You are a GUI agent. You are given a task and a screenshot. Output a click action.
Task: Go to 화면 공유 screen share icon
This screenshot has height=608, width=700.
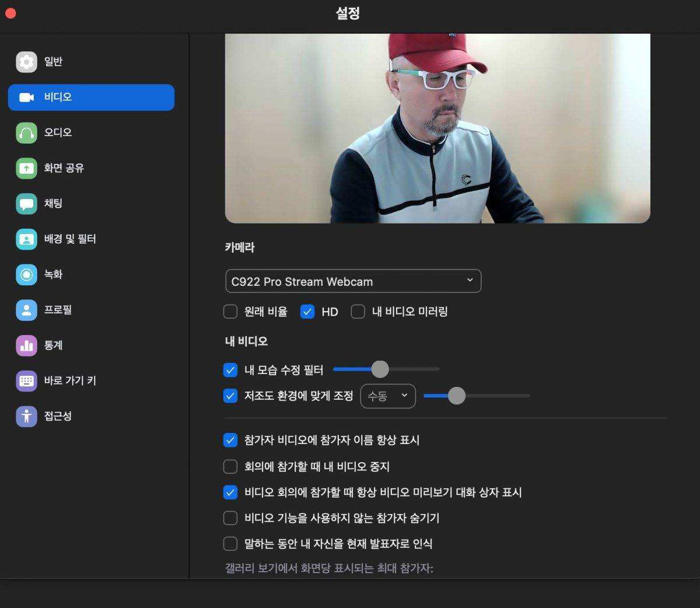[26, 169]
